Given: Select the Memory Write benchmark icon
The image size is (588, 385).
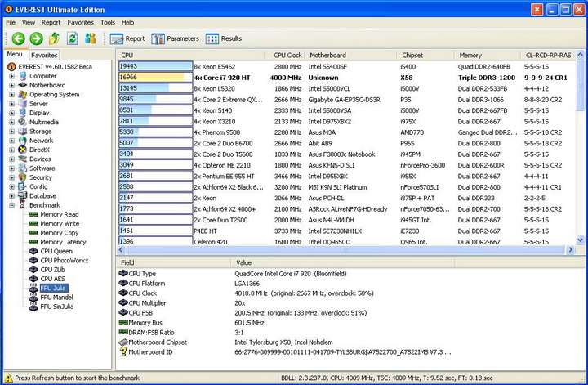Looking at the screenshot, I should coord(33,224).
